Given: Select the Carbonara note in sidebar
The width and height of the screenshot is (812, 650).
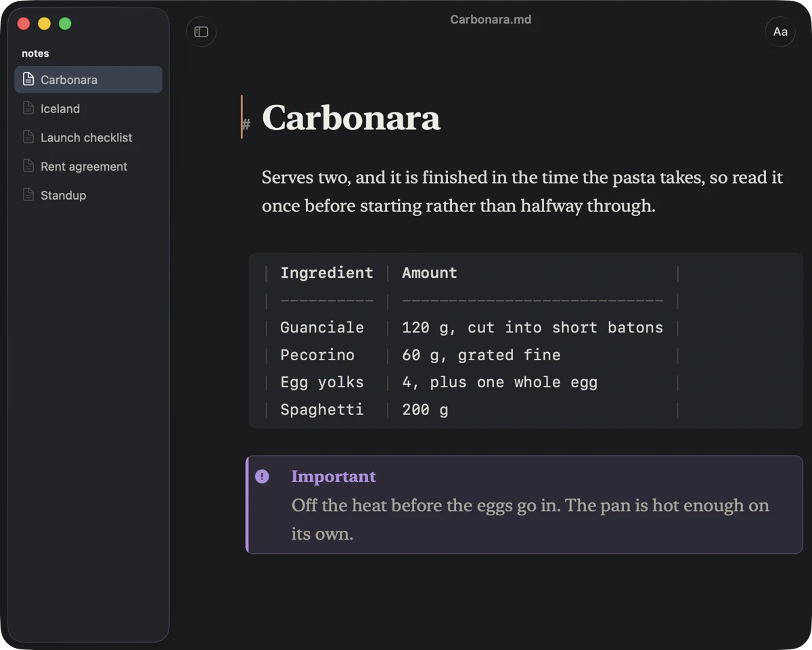Looking at the screenshot, I should click(89, 79).
